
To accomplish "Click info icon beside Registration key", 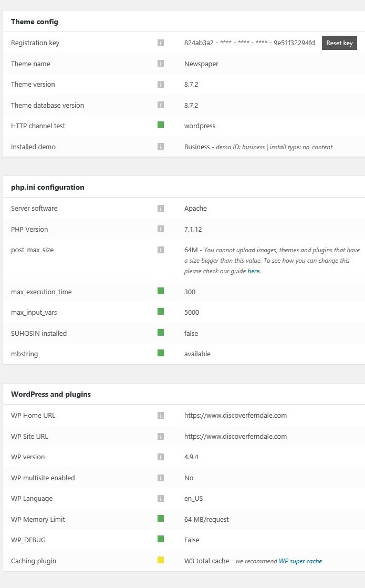I will [x=161, y=43].
